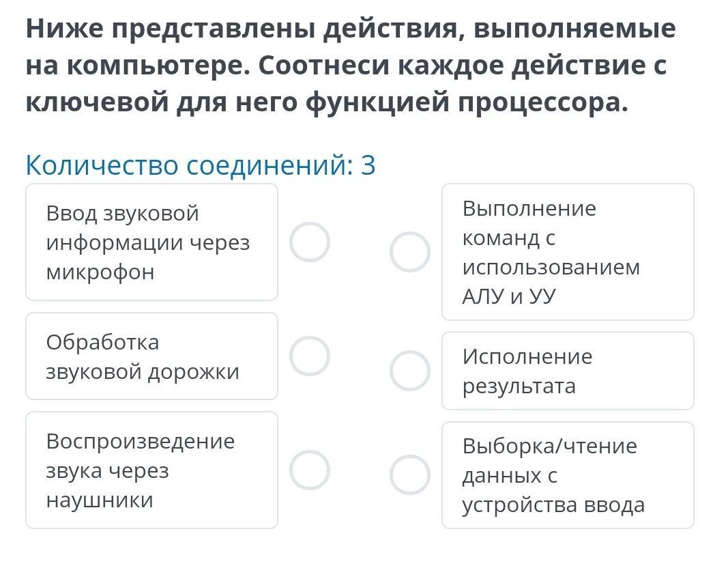Click the 'Ввод звуковой информации через микрофон' card

click(x=152, y=242)
